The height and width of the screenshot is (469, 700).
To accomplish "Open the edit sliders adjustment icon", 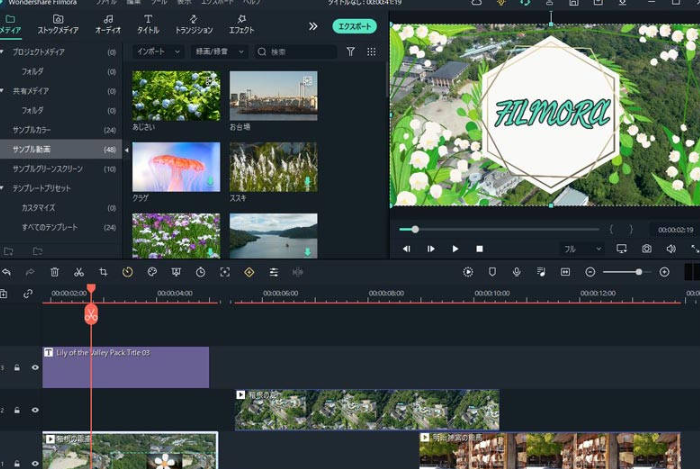I will click(274, 272).
